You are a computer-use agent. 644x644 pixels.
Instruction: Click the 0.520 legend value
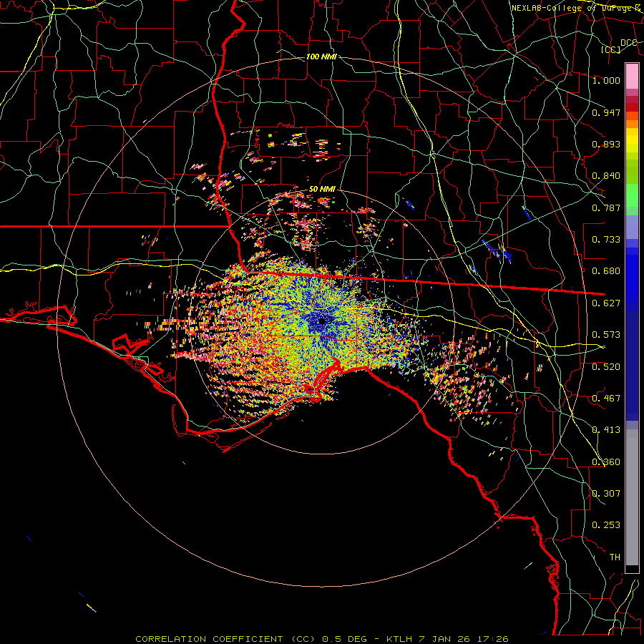point(606,367)
